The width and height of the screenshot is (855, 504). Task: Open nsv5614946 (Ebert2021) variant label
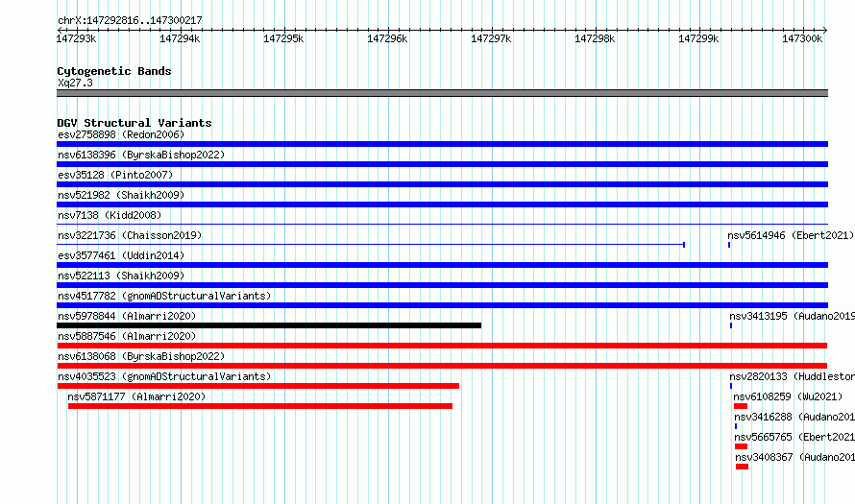pos(791,235)
